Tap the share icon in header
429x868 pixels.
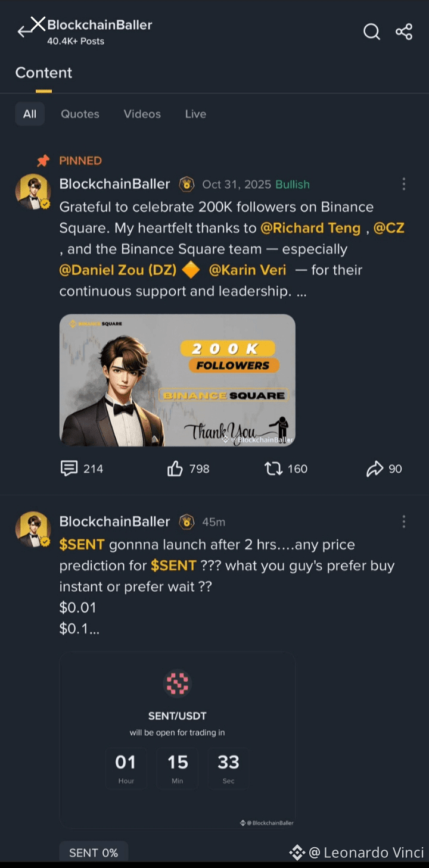click(404, 32)
